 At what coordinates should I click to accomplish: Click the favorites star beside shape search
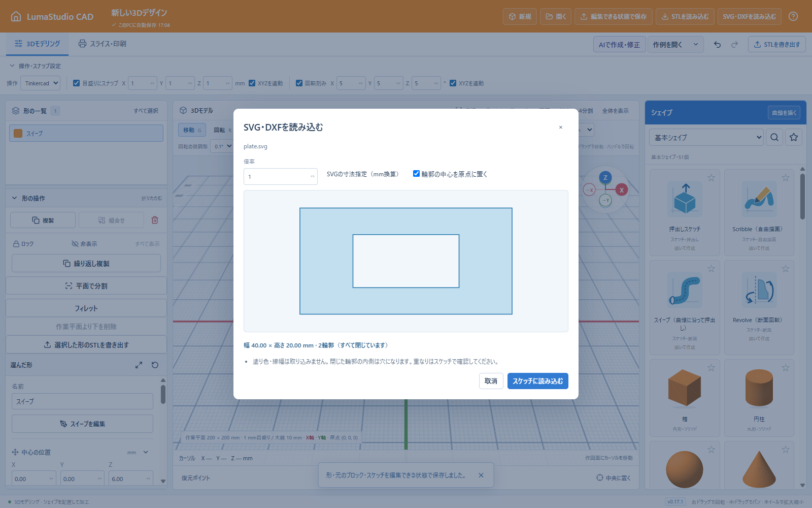pyautogui.click(x=794, y=137)
